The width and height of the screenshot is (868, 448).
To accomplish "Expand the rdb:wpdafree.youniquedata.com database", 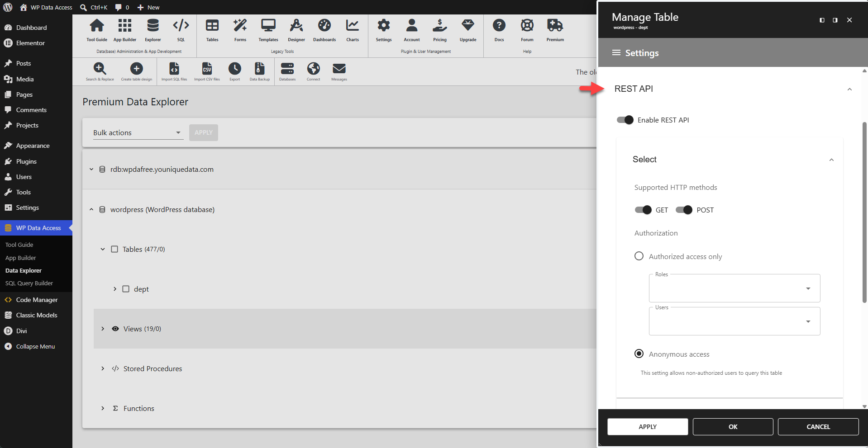I will click(x=91, y=170).
